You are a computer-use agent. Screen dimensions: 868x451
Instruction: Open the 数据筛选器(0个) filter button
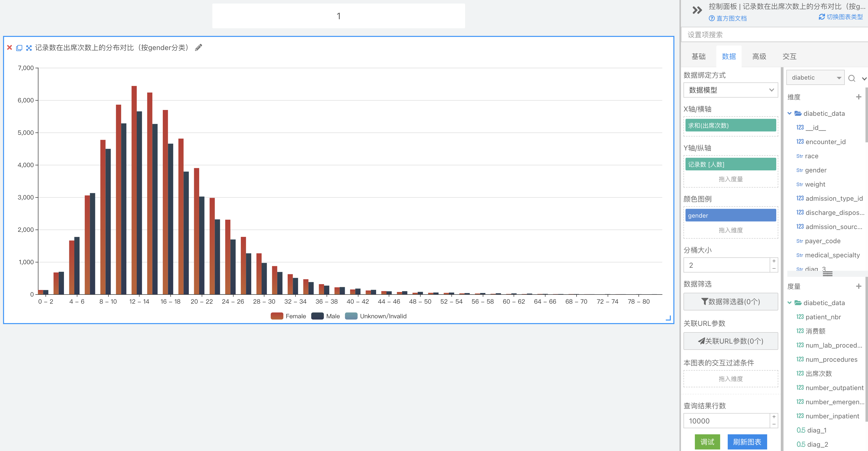tap(730, 301)
